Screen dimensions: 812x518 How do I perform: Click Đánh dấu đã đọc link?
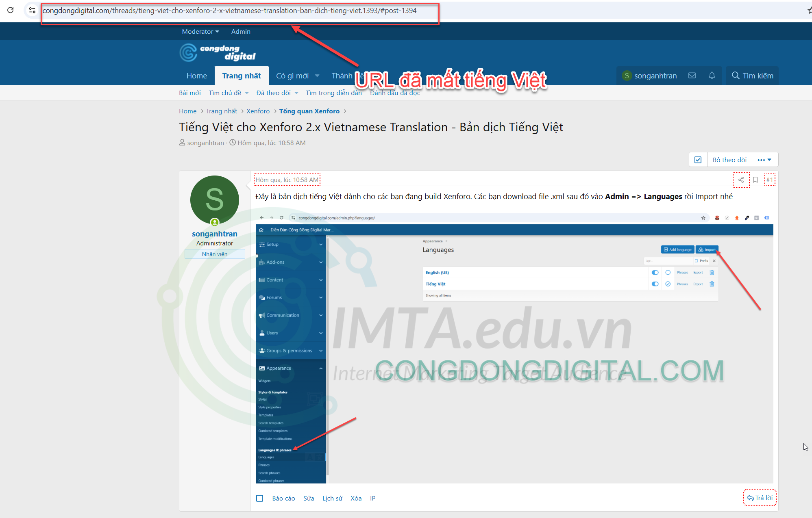pyautogui.click(x=395, y=93)
